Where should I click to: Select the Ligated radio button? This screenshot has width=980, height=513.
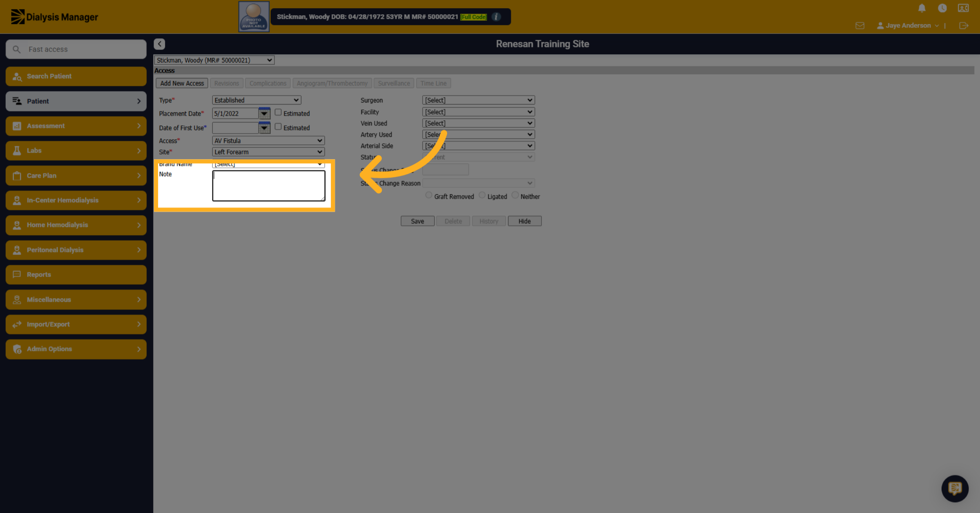point(482,195)
